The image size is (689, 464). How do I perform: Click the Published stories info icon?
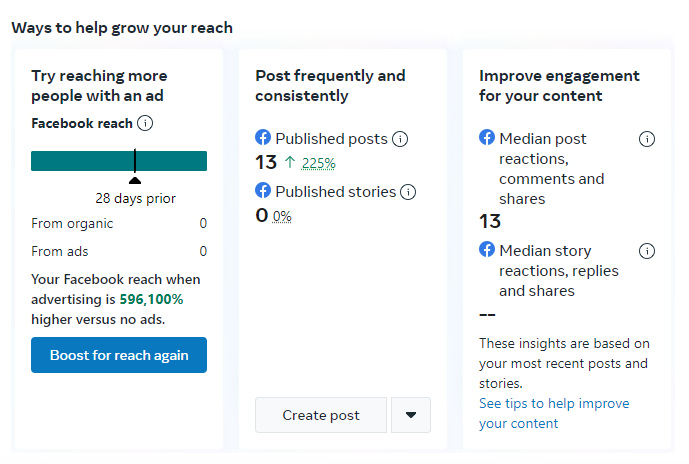tap(407, 192)
